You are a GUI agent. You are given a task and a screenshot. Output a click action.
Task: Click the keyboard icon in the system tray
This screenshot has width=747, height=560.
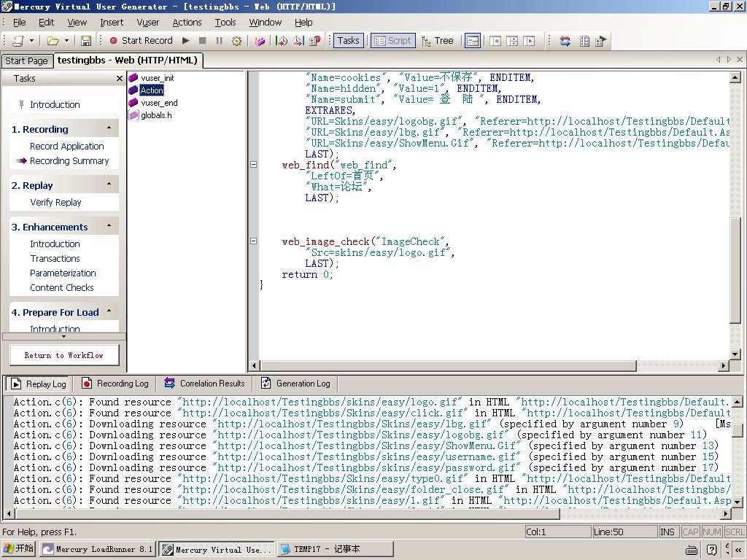[x=692, y=550]
